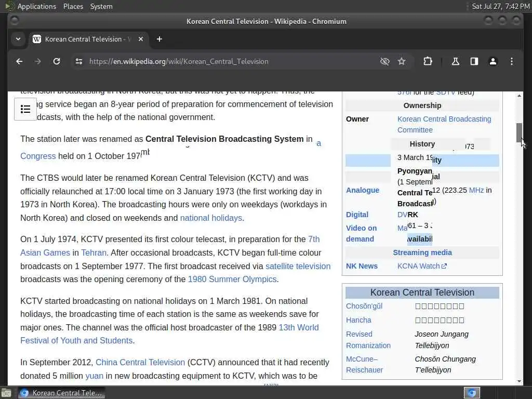
Task: Click the Hancha link
Action: click(x=358, y=320)
